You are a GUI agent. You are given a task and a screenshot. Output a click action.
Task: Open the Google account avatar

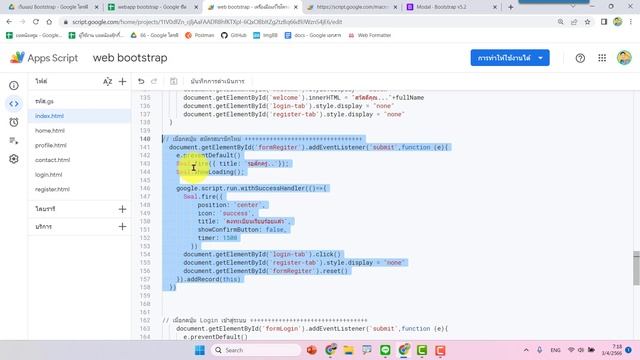[624, 58]
